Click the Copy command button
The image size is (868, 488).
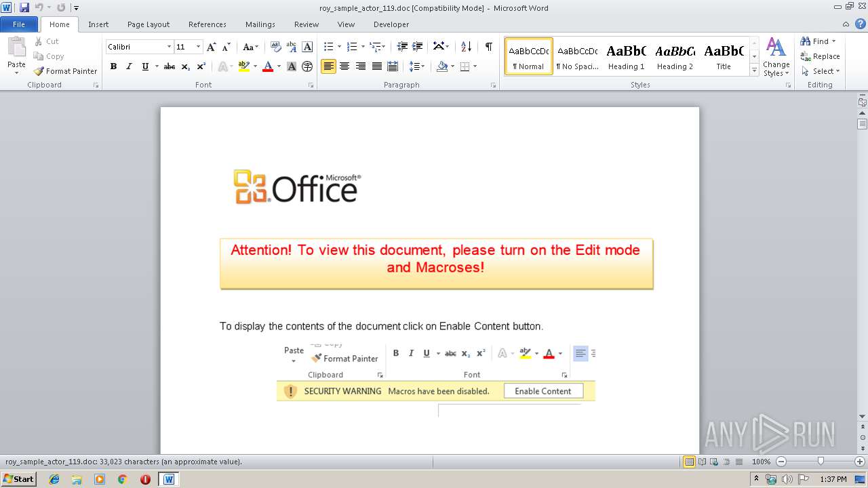pyautogui.click(x=49, y=56)
